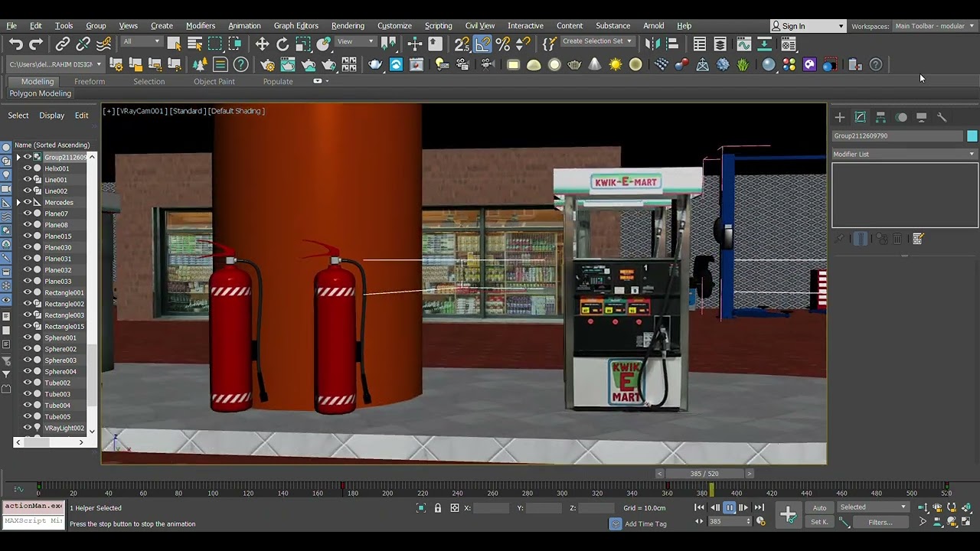Toggle visibility eye of Tube002
Screen dimensions: 980x551
(28, 383)
